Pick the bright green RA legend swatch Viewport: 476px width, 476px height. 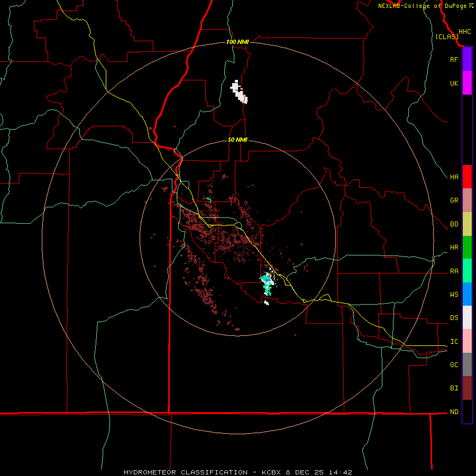point(467,271)
